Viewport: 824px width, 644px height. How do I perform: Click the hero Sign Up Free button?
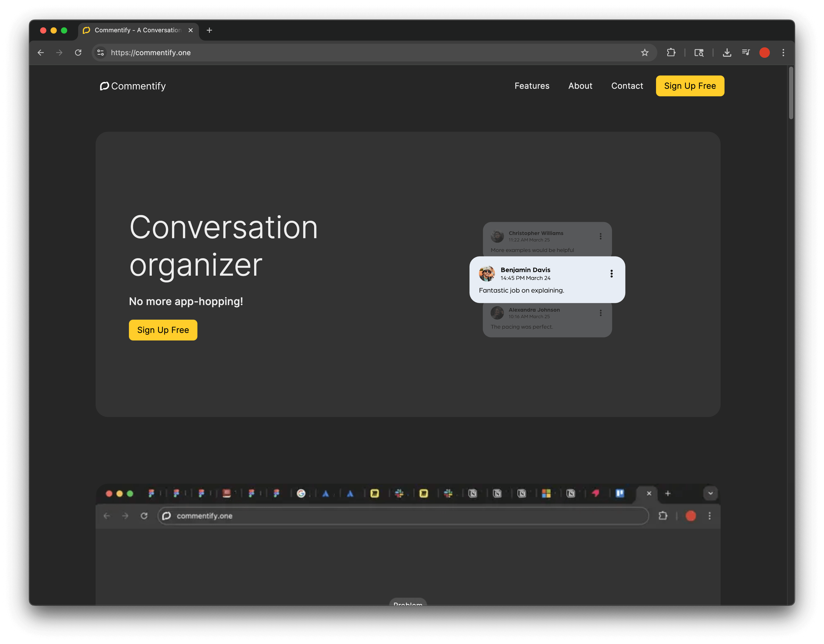coord(163,330)
